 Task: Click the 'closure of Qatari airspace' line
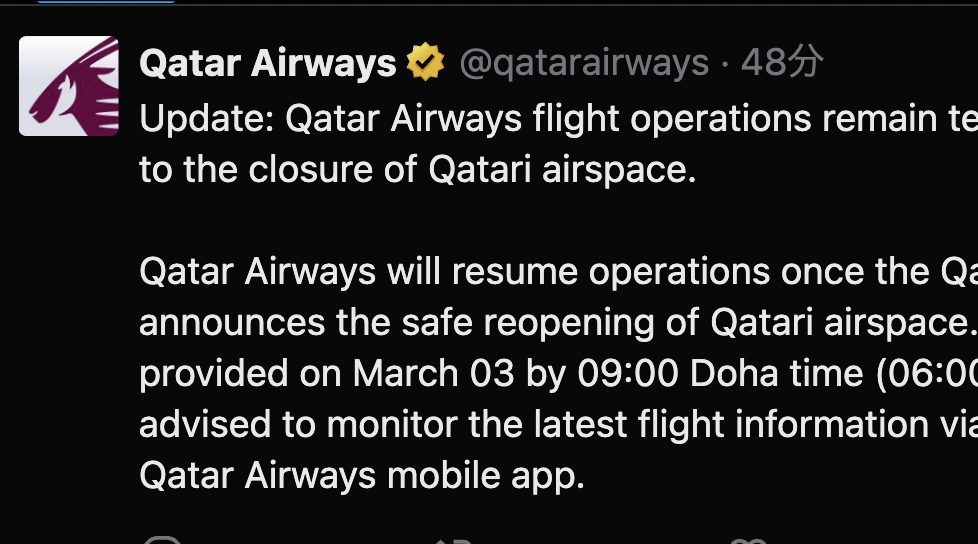point(417,169)
